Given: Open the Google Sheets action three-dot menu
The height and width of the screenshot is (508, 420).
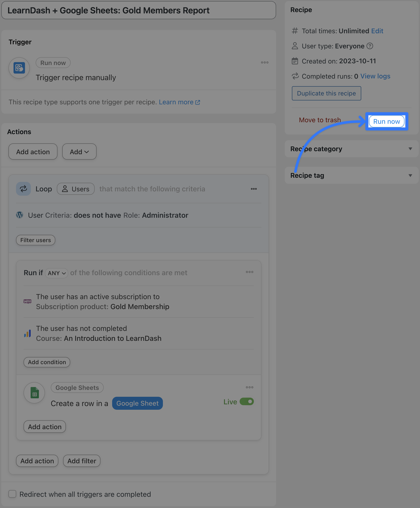Looking at the screenshot, I should coord(250,387).
